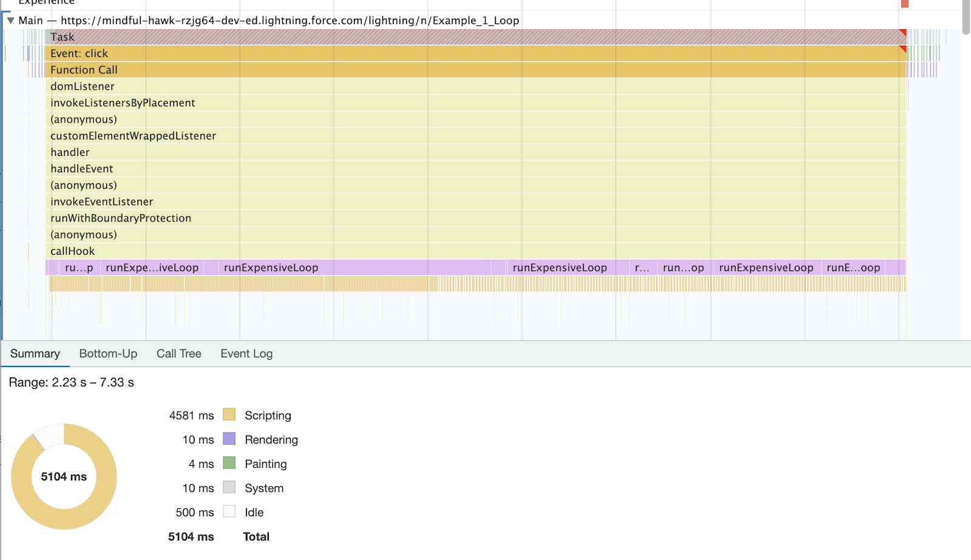This screenshot has height=560, width=971.
Task: Switch to the Bottom-Up tab
Action: pyautogui.click(x=108, y=354)
